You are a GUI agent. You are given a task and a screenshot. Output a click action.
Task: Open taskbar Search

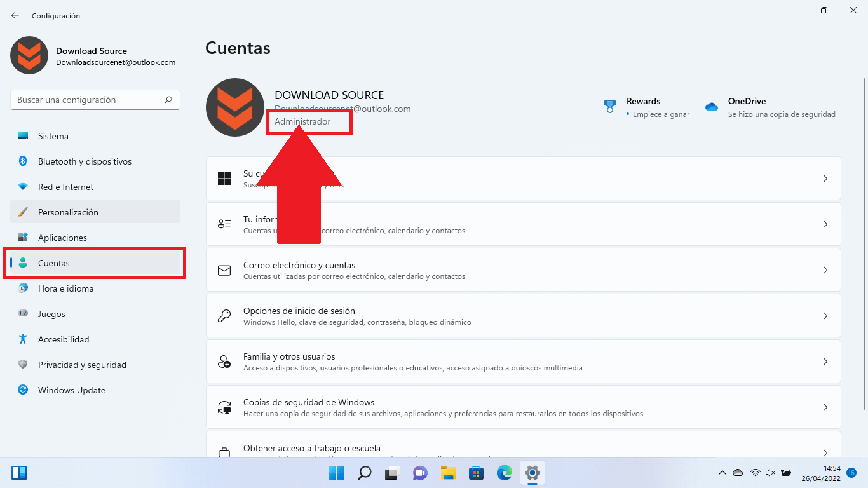click(x=365, y=473)
